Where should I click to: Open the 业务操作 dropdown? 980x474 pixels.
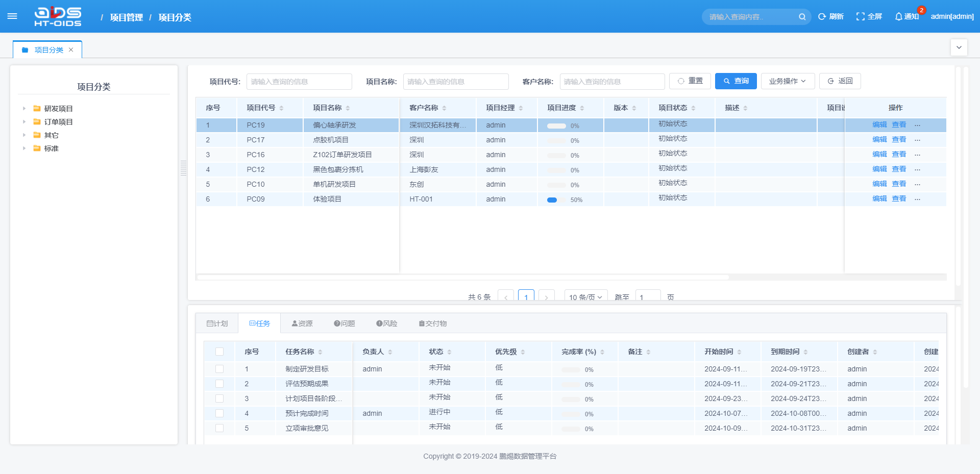coord(788,81)
